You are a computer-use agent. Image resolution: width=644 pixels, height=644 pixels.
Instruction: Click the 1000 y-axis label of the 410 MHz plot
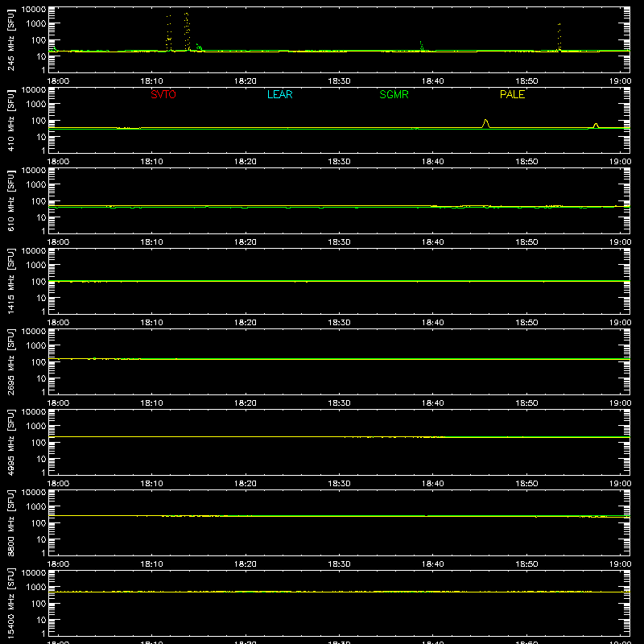coord(36,105)
